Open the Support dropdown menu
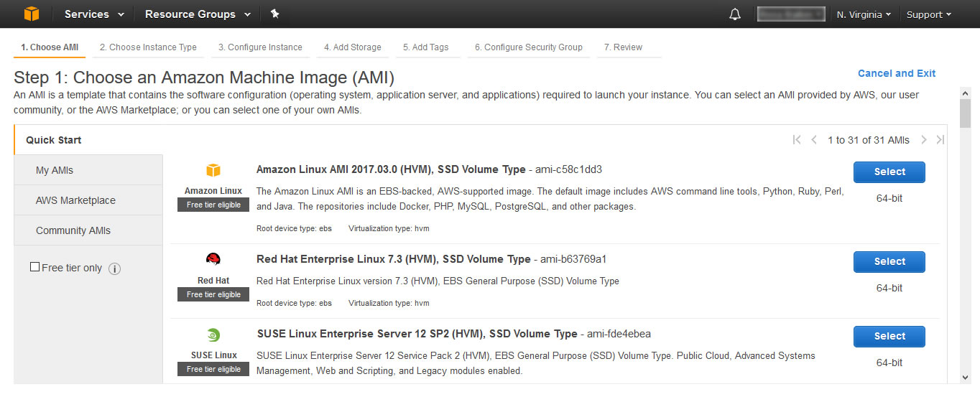The image size is (980, 402). (928, 14)
